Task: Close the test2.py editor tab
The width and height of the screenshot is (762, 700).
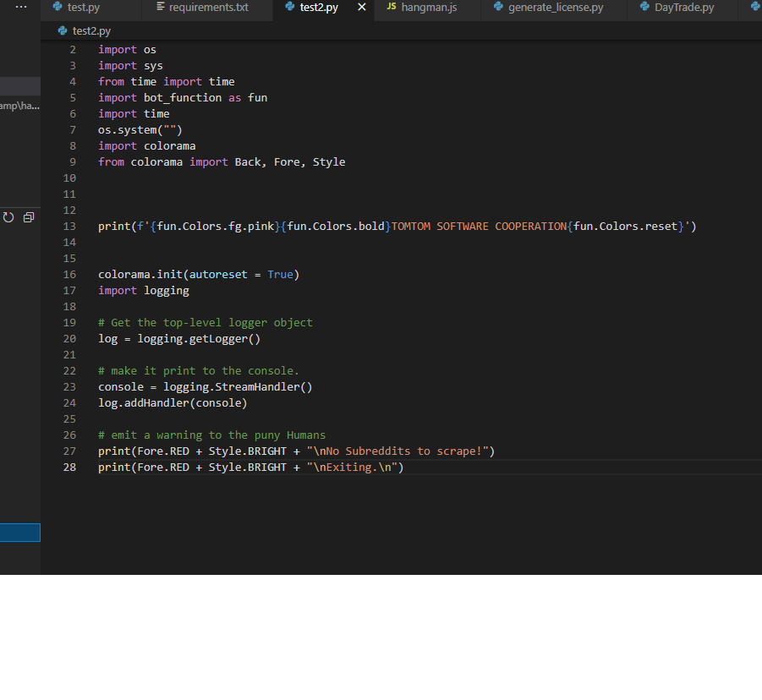Action: (362, 8)
